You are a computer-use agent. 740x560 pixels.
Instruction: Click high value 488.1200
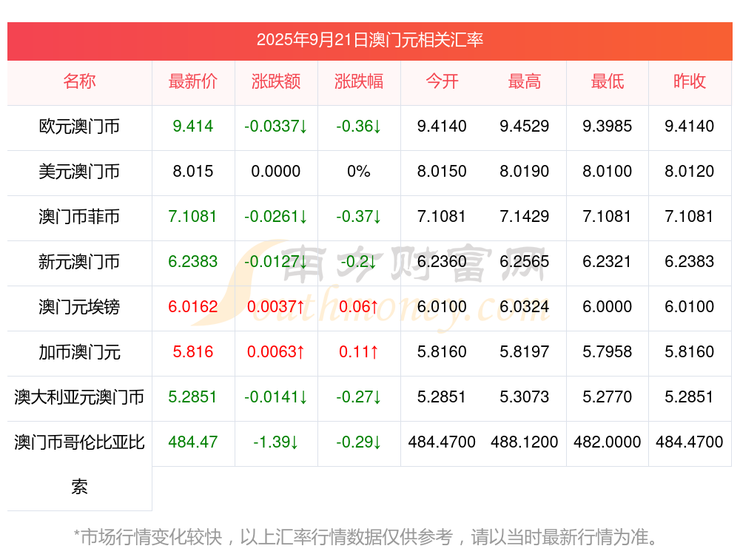(525, 442)
